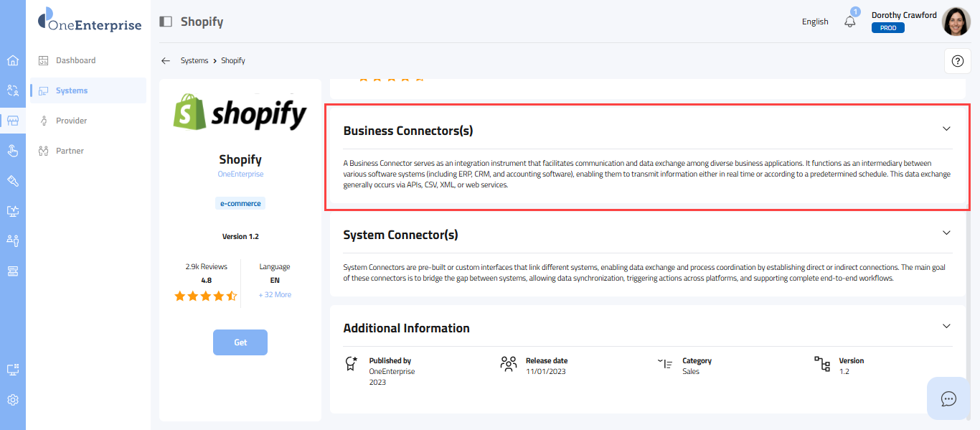Click the back arrow next to breadcrumb
This screenshot has height=430, width=980.
click(166, 61)
